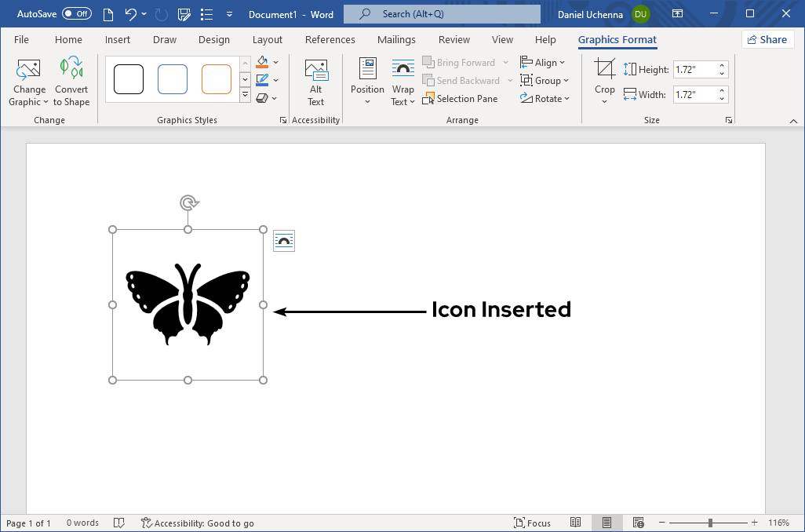Click the Read Mode view icon
Image resolution: width=805 pixels, height=532 pixels.
tap(576, 522)
